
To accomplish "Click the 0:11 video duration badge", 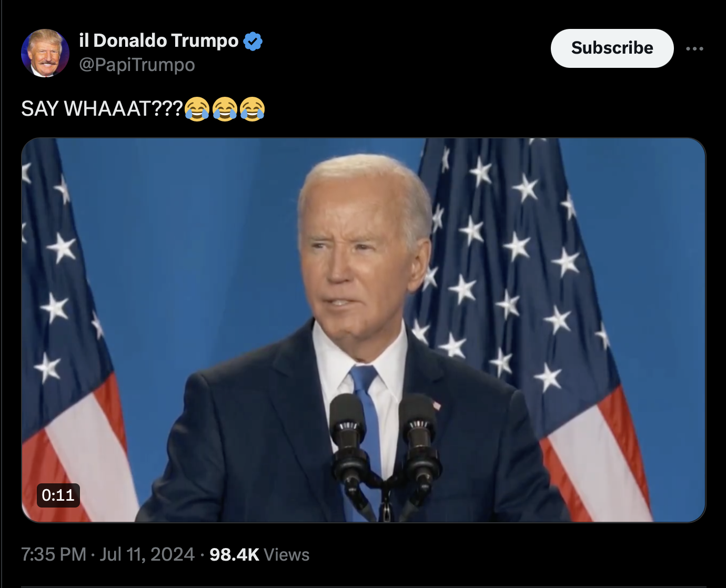I will 58,495.
